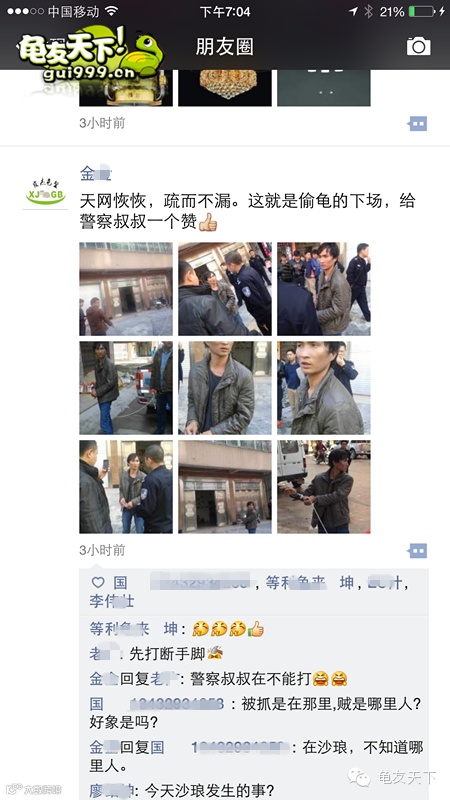The width and height of the screenshot is (450, 800).
Task: Open 李 liker name in likes list
Action: [112, 601]
